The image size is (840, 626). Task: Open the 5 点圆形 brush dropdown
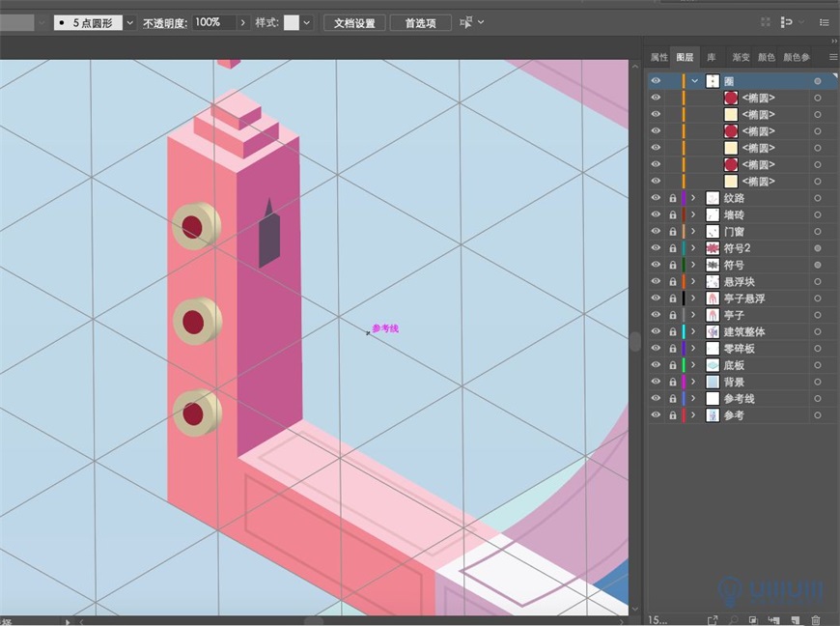(x=130, y=22)
